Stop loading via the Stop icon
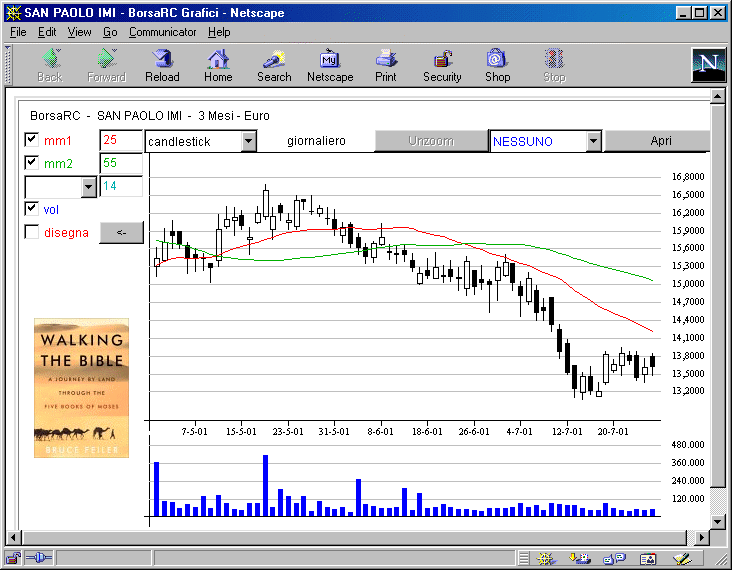This screenshot has width=732, height=570. (554, 65)
